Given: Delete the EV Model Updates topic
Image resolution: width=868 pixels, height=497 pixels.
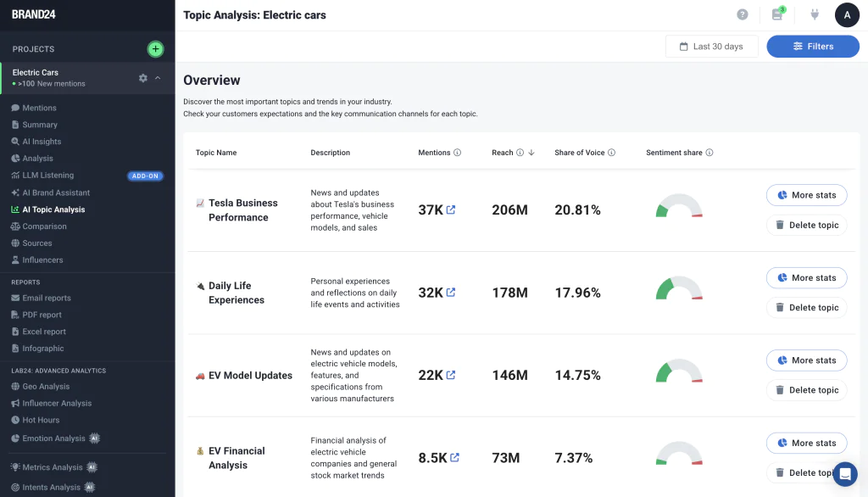Looking at the screenshot, I should tap(806, 390).
